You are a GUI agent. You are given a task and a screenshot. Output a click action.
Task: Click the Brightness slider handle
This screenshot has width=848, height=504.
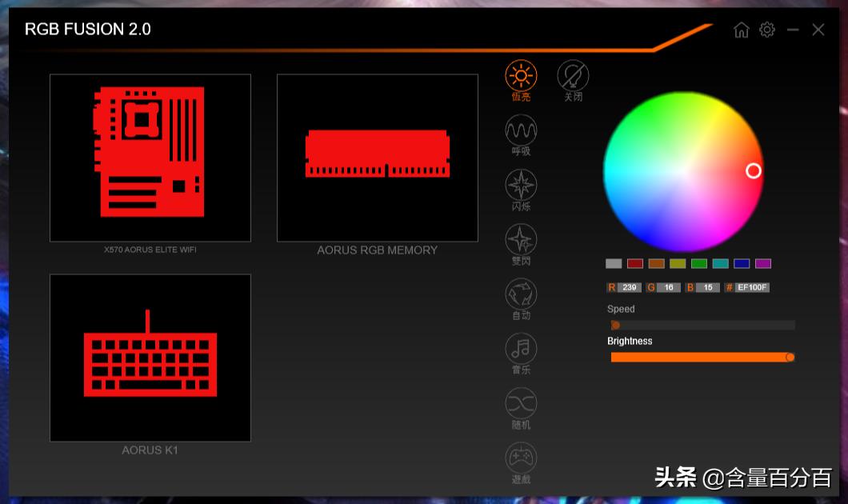coord(790,357)
